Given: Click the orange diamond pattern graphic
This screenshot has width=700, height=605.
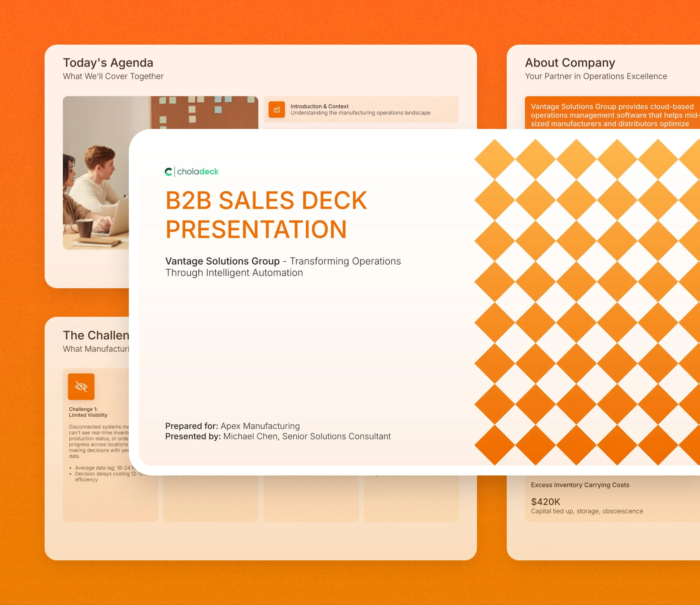Looking at the screenshot, I should [587, 302].
